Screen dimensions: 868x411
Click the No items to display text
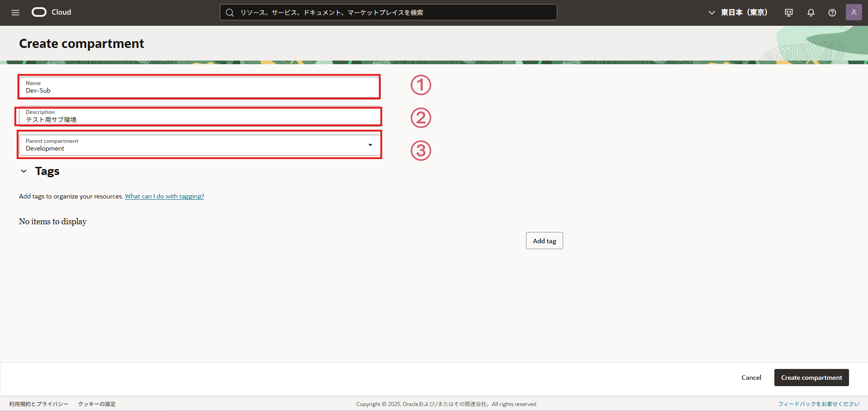click(x=53, y=222)
